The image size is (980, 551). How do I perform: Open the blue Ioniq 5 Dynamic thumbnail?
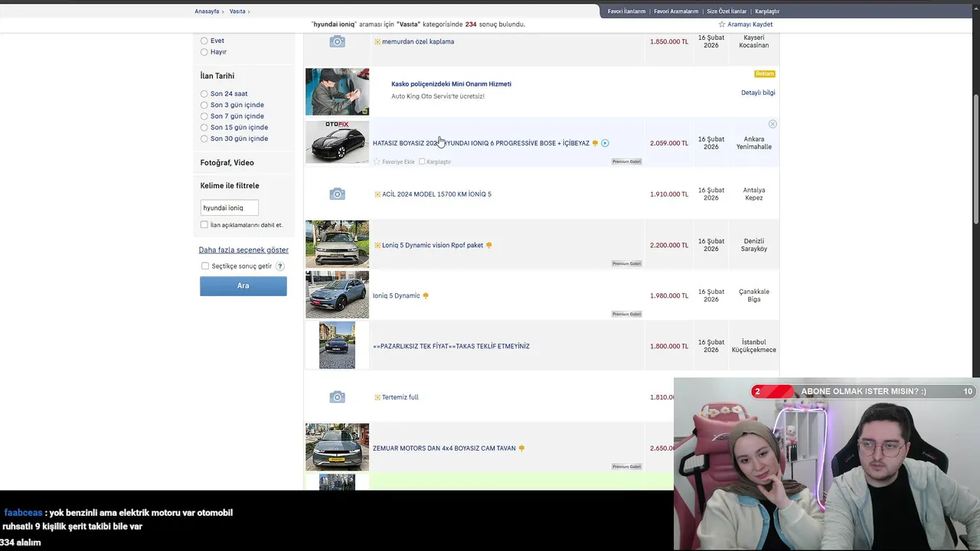pyautogui.click(x=337, y=295)
